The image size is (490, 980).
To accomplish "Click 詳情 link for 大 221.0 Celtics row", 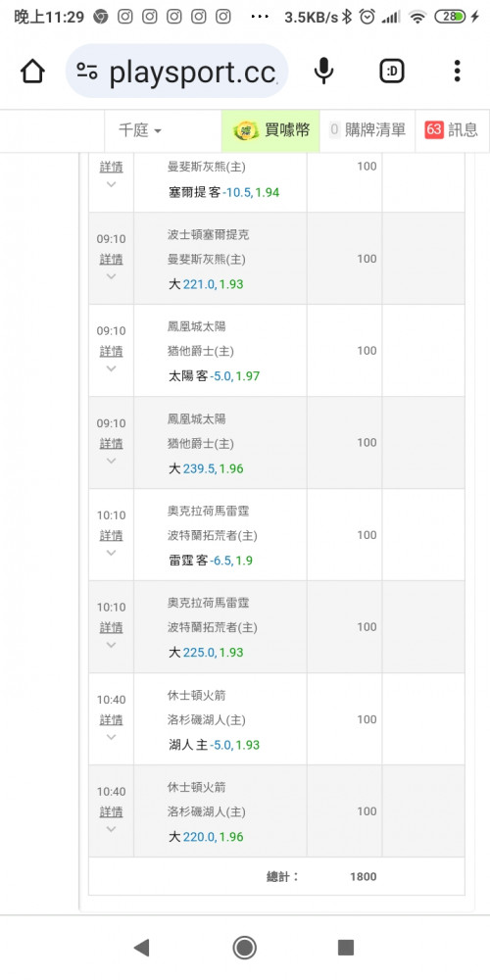I will click(x=112, y=260).
